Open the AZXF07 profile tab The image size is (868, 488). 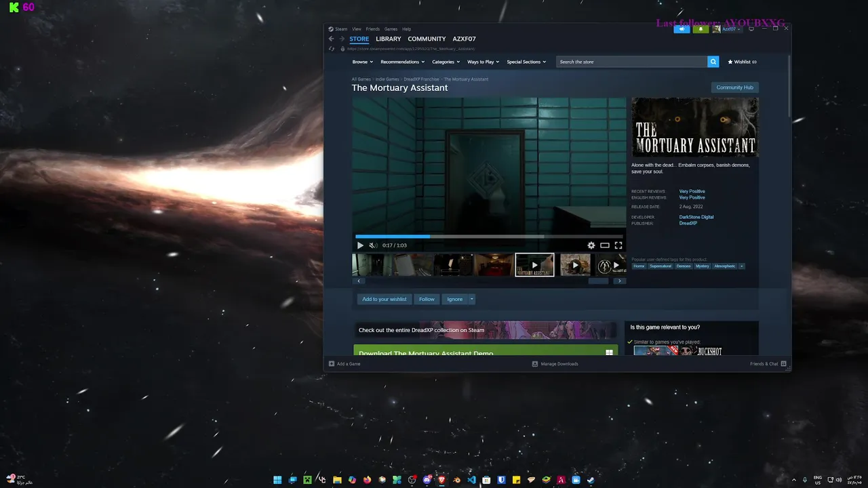465,39
